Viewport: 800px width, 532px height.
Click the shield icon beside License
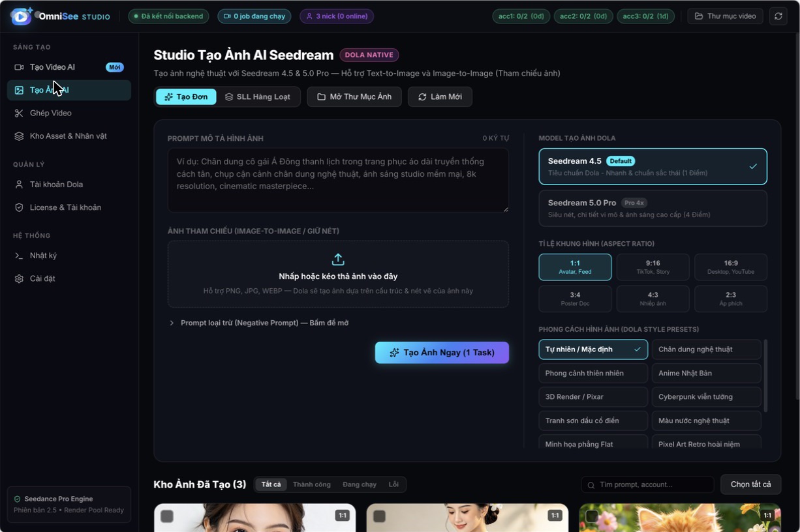19,207
